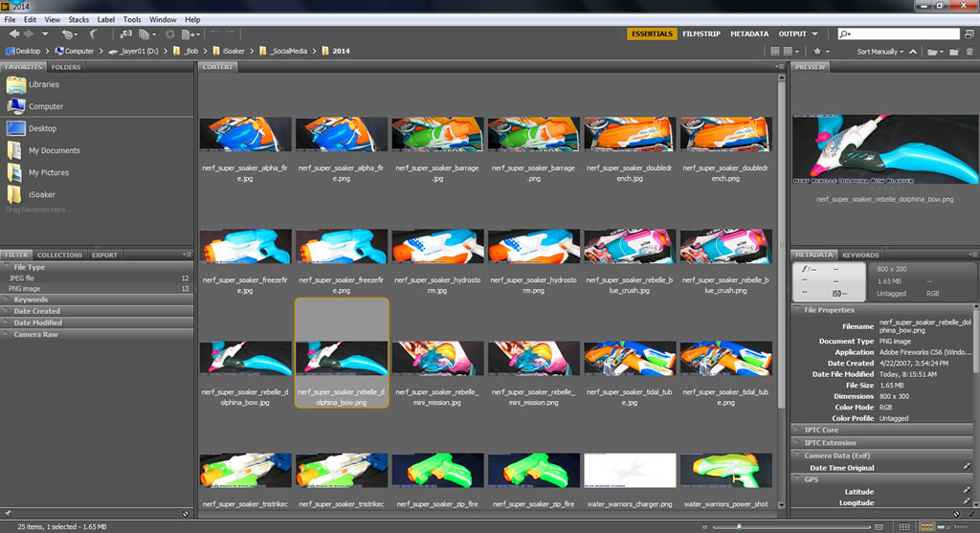This screenshot has width=980, height=533.
Task: Go back using the left arrow icon
Action: pos(13,33)
